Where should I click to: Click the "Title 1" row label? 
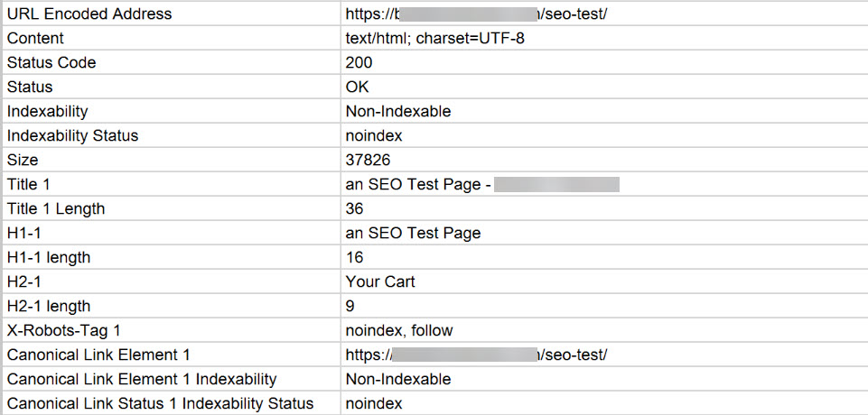pos(29,184)
